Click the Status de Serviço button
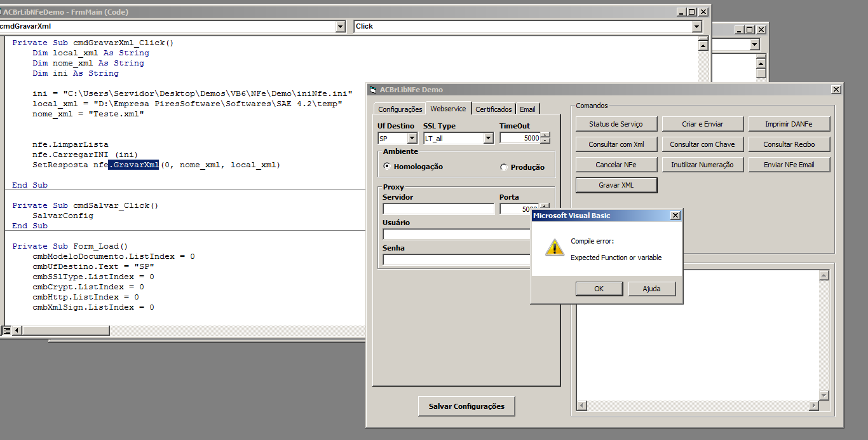This screenshot has width=868, height=440. (x=616, y=124)
